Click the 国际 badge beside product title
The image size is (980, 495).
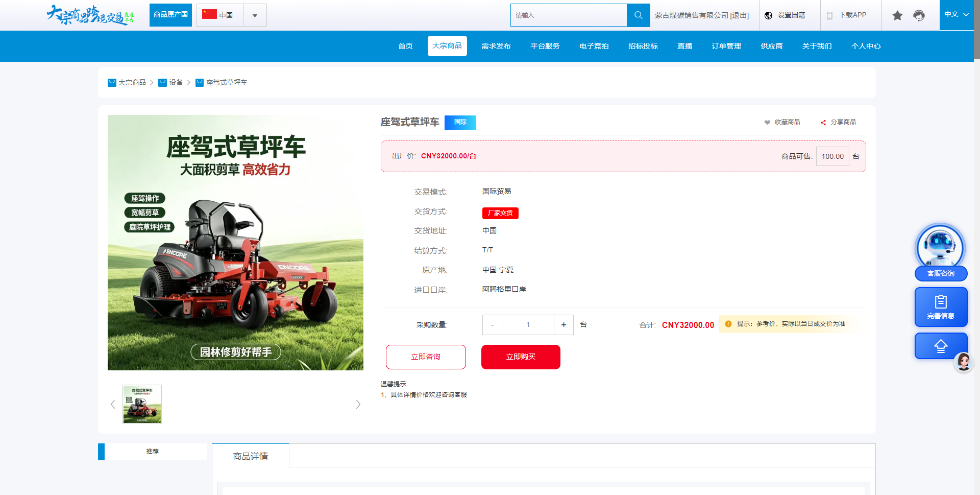[x=460, y=122]
